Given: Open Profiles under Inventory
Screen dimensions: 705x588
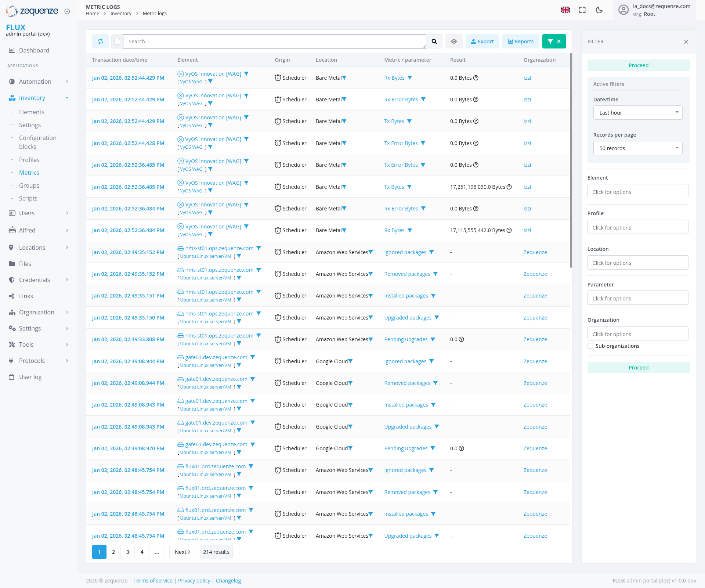Looking at the screenshot, I should 29,160.
